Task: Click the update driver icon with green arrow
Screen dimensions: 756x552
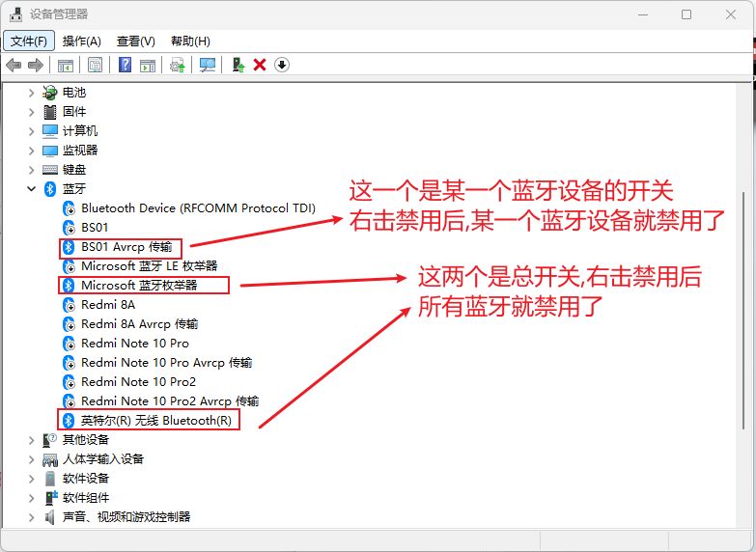Action: coord(237,65)
